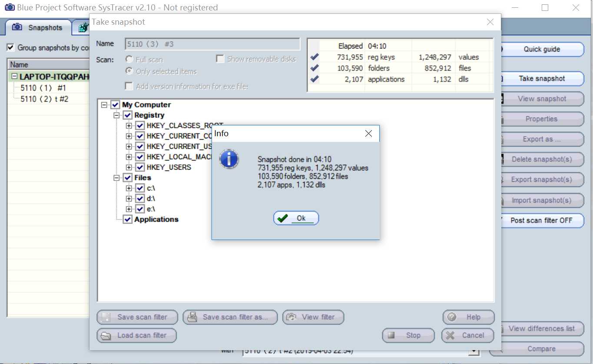The width and height of the screenshot is (593, 364).
Task: Toggle the Files checkbox
Action: point(127,177)
